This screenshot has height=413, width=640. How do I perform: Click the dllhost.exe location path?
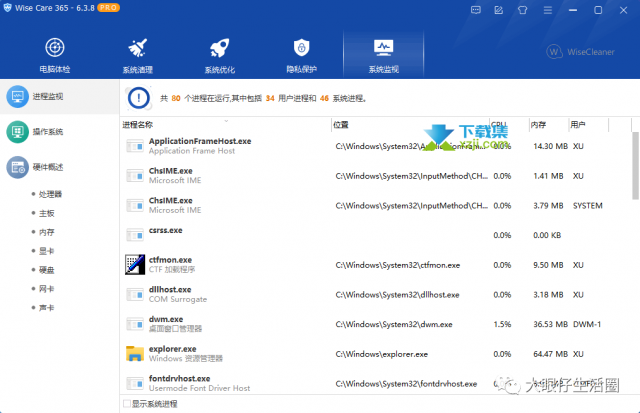coord(397,295)
